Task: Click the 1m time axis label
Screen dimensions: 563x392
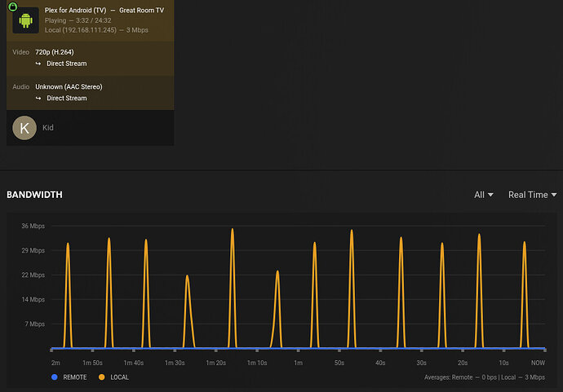Action: pos(298,363)
